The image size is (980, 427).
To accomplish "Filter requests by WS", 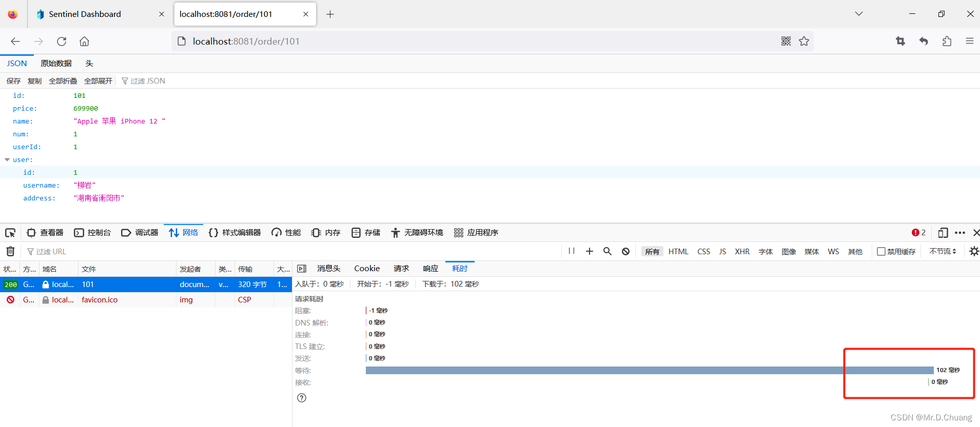I will (x=833, y=252).
